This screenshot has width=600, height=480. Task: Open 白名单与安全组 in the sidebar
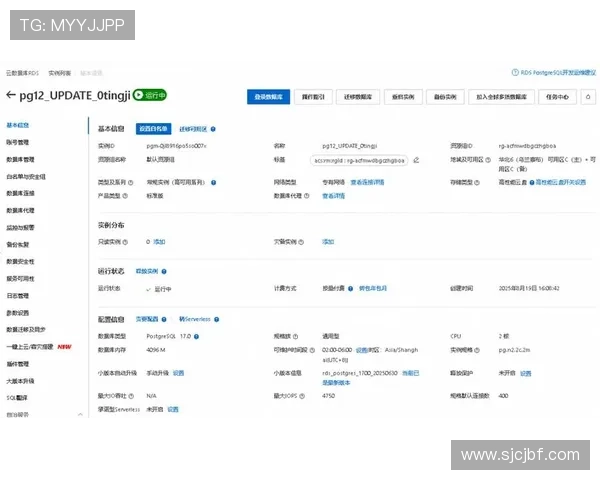tap(26, 176)
